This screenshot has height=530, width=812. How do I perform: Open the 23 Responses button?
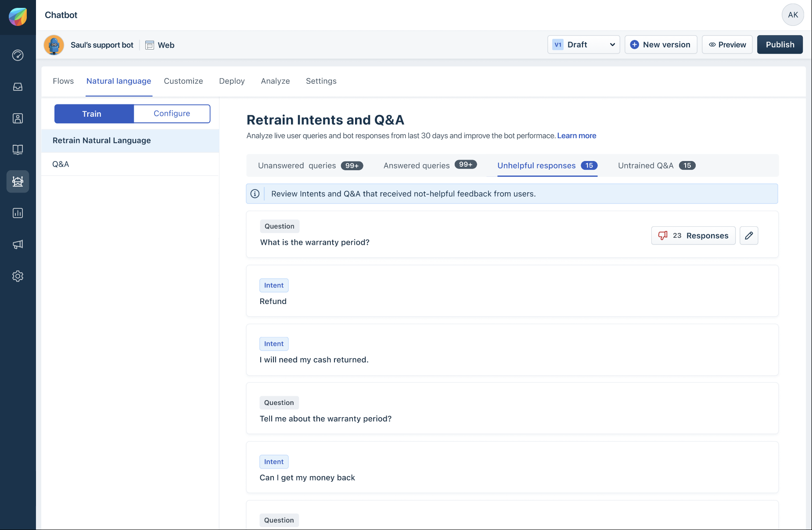693,236
